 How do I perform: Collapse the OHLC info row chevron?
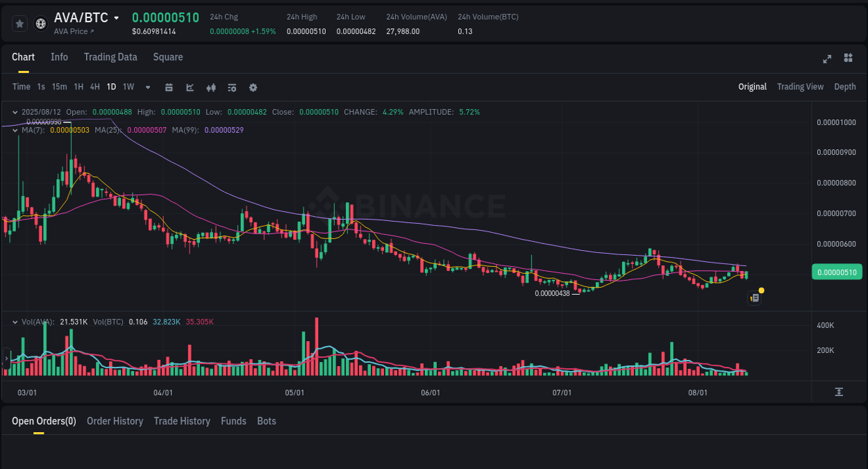(15, 112)
